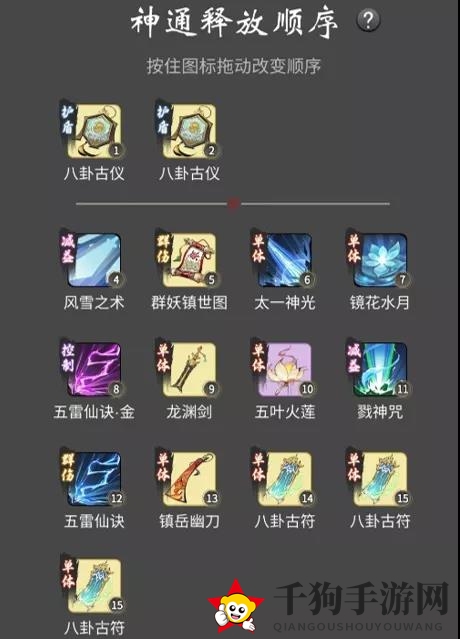This screenshot has height=639, width=460.
Task: Select the second 八卦古仪 numbered 2
Action: [x=189, y=131]
